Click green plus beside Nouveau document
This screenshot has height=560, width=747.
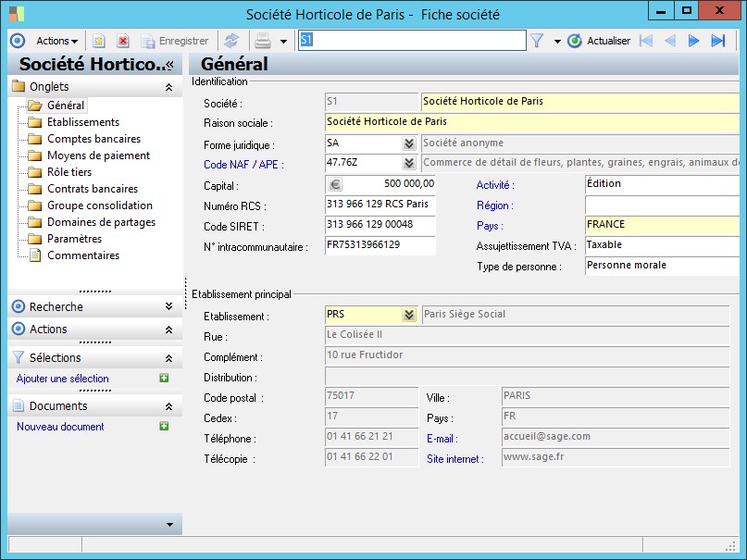pos(164,427)
